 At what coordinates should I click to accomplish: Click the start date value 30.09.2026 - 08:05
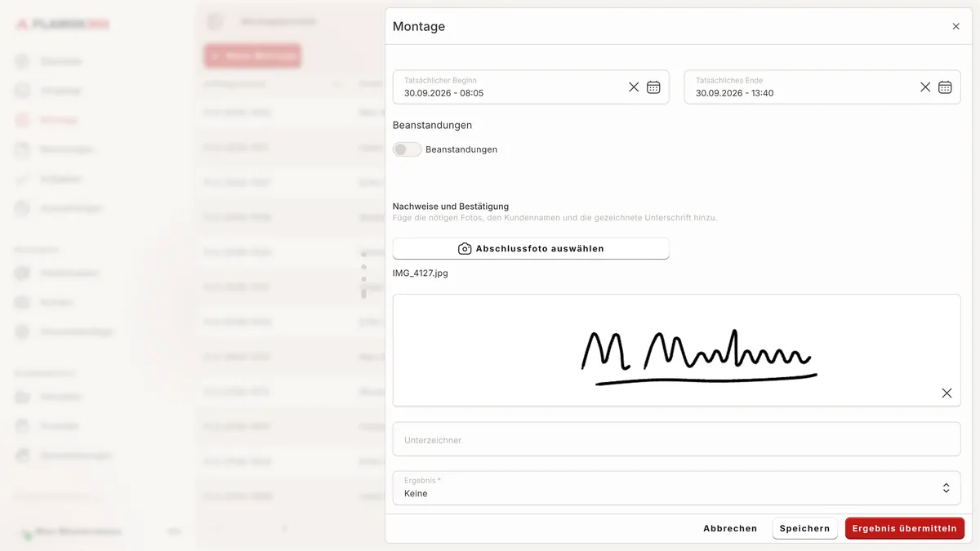pos(443,93)
